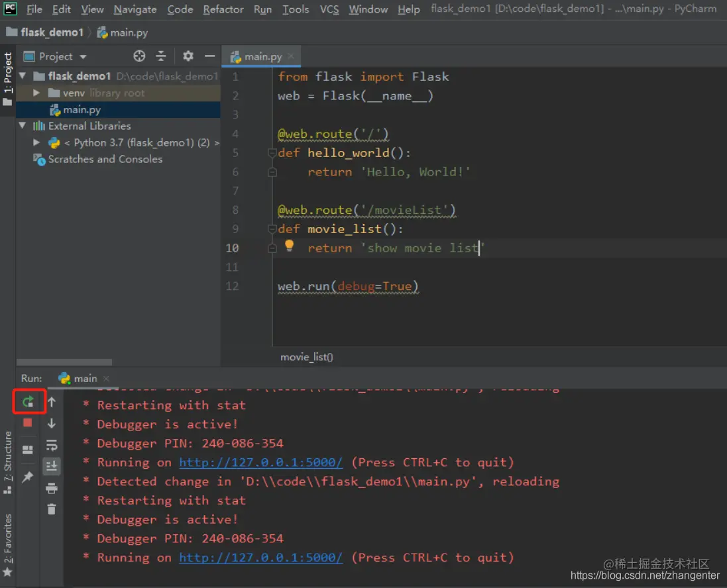Open the Tools menu
The image size is (727, 588).
point(296,9)
